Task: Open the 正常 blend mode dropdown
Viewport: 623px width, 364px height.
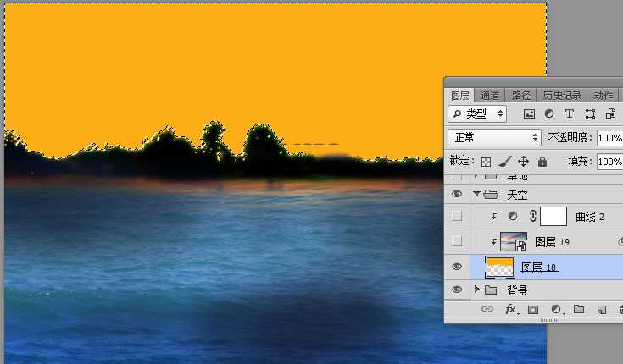Action: click(495, 137)
